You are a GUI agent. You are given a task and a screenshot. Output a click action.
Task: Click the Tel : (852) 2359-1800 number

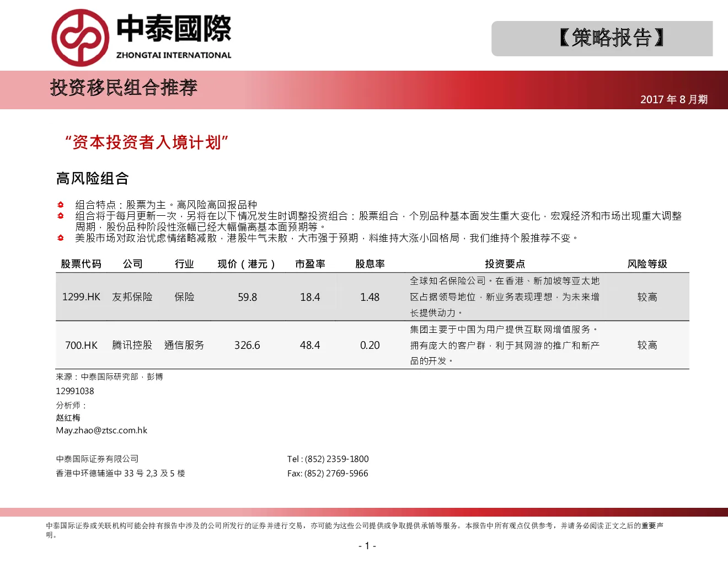(328, 459)
